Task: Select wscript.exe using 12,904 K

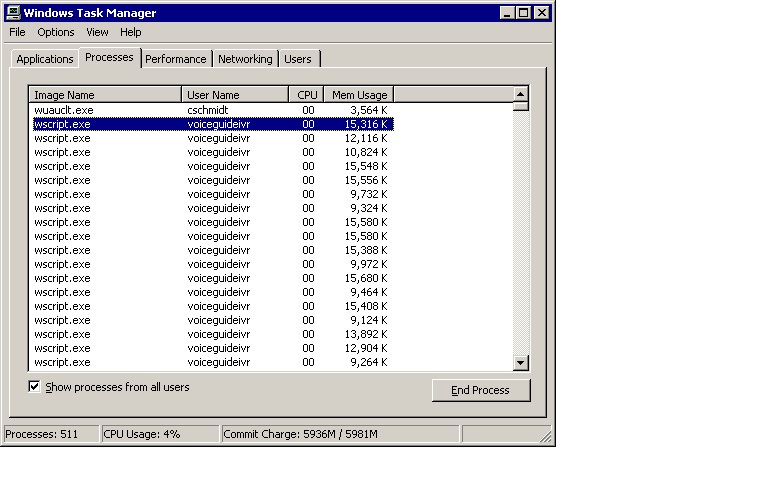Action: point(213,348)
